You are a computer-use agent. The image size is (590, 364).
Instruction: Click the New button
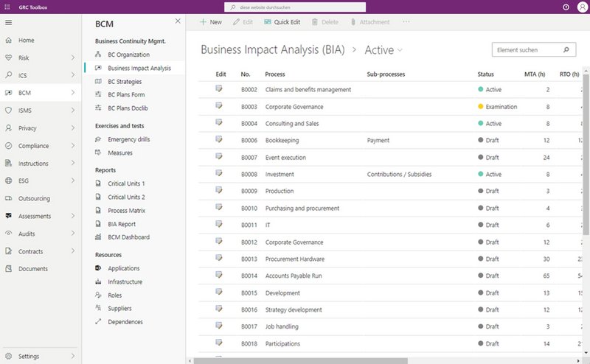tap(210, 22)
